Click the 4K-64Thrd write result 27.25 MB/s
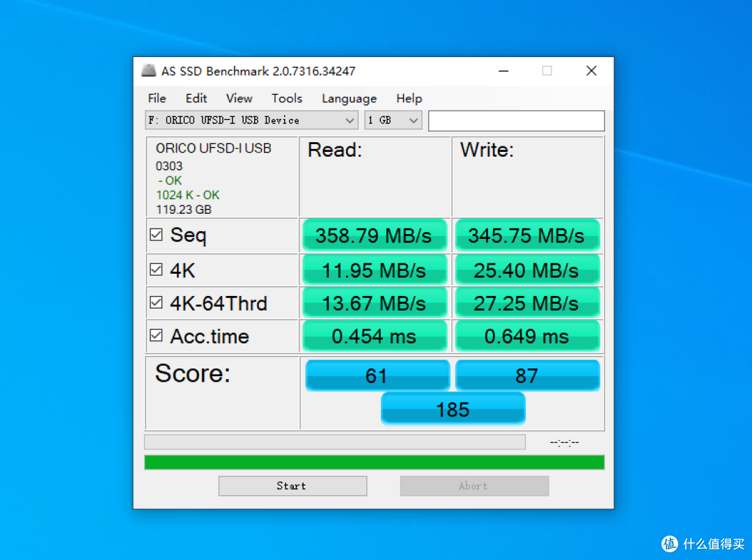 pyautogui.click(x=527, y=303)
